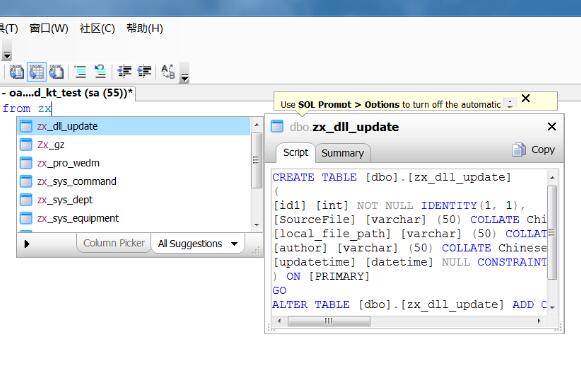Image resolution: width=581 pixels, height=365 pixels.
Task: Click suggestion list scroll up arrow
Action: coord(256,125)
